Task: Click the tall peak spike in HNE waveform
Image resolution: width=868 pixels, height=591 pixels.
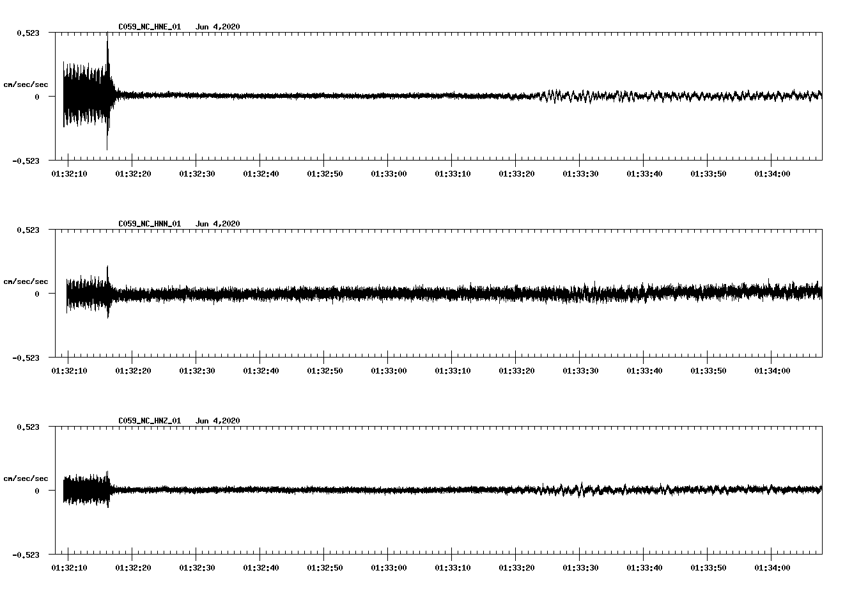Action: pos(107,91)
